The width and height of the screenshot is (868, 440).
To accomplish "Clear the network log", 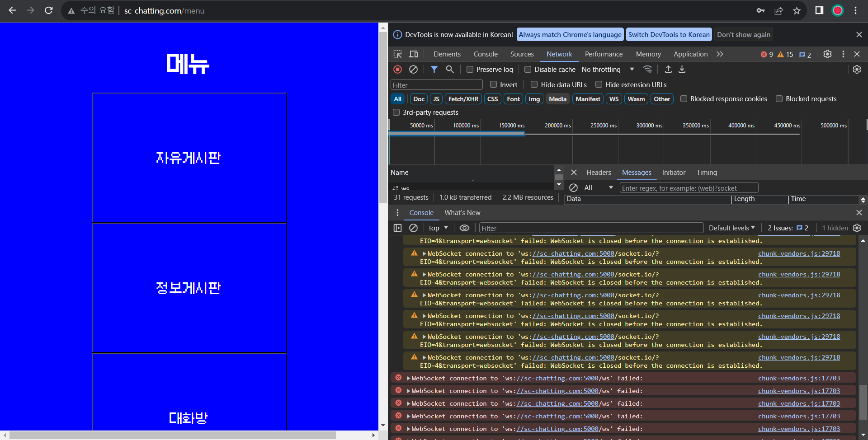I will [413, 69].
